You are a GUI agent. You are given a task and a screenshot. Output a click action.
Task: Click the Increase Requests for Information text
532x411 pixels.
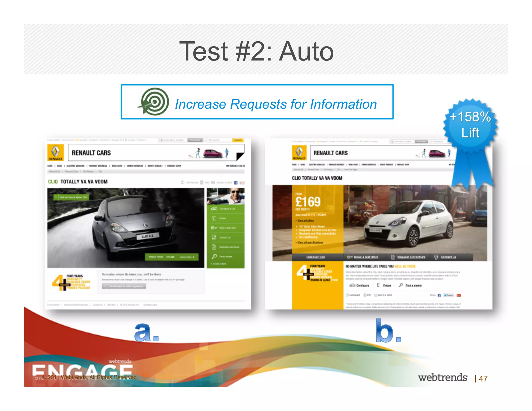(276, 104)
